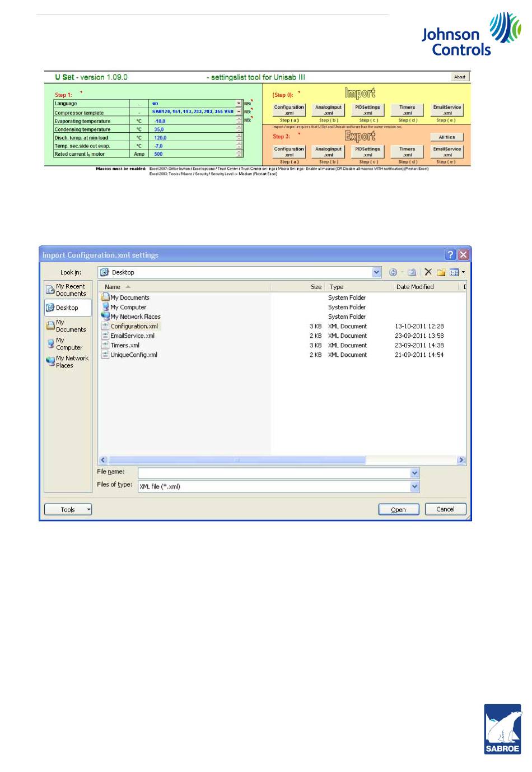Sort file list by Name column header

point(184,287)
